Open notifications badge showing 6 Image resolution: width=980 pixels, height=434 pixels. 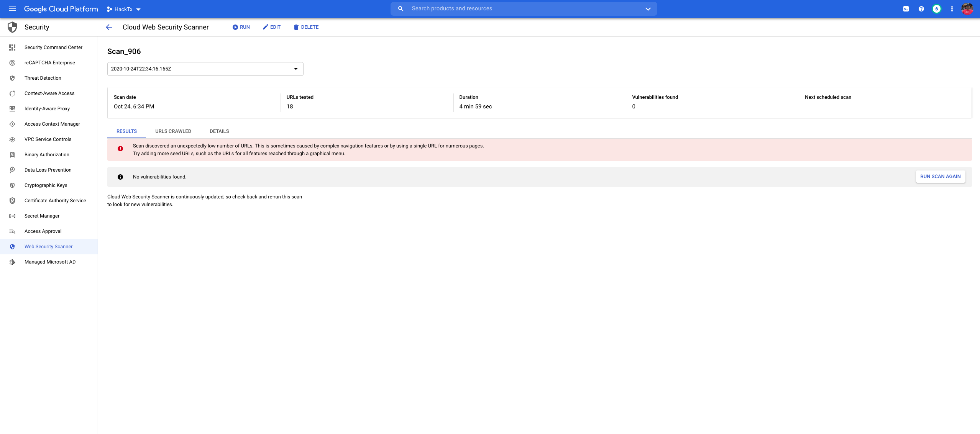936,9
